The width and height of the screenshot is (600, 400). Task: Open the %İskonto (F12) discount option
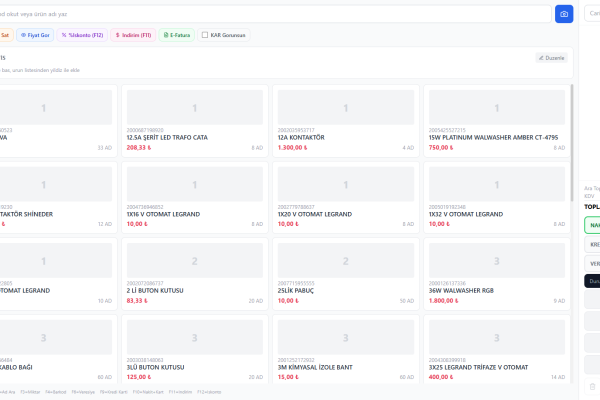[82, 34]
